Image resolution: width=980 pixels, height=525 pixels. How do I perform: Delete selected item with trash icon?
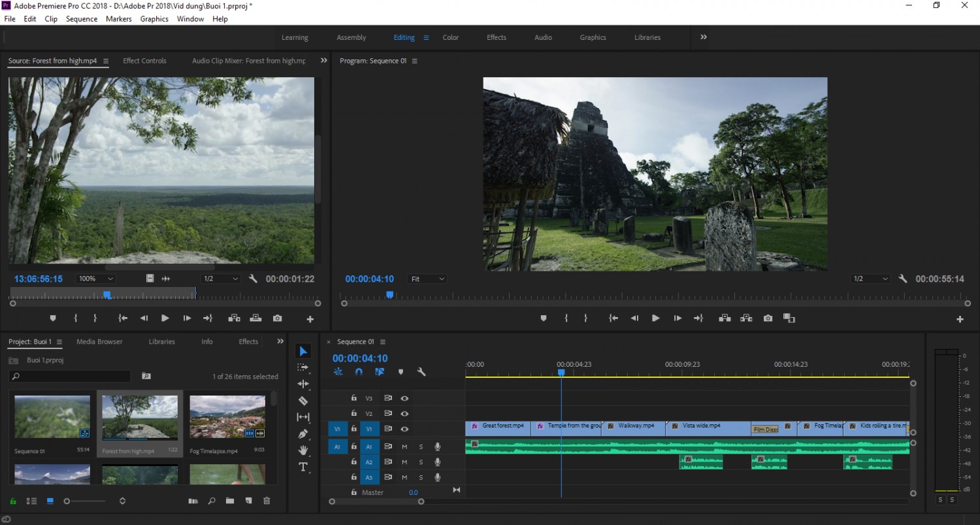[x=267, y=501]
